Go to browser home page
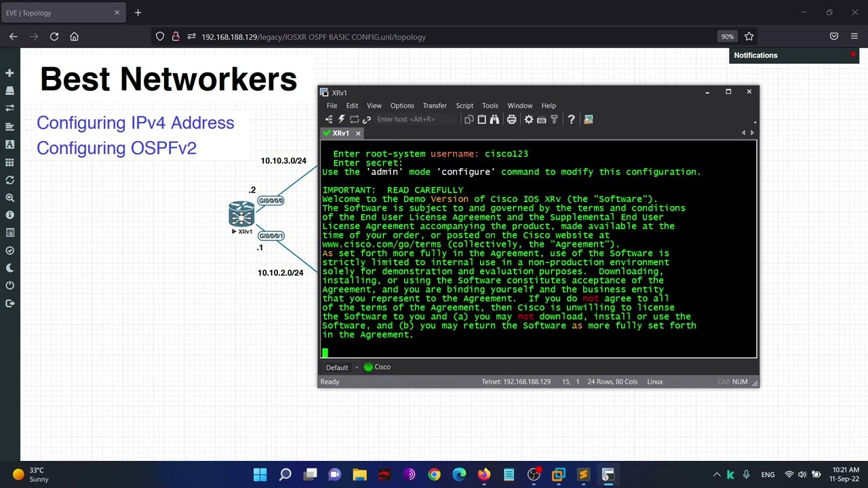This screenshot has width=868, height=488. coord(75,37)
